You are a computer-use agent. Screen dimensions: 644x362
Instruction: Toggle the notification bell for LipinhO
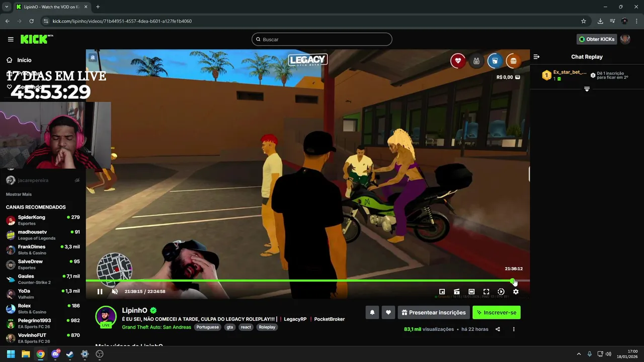(x=372, y=312)
